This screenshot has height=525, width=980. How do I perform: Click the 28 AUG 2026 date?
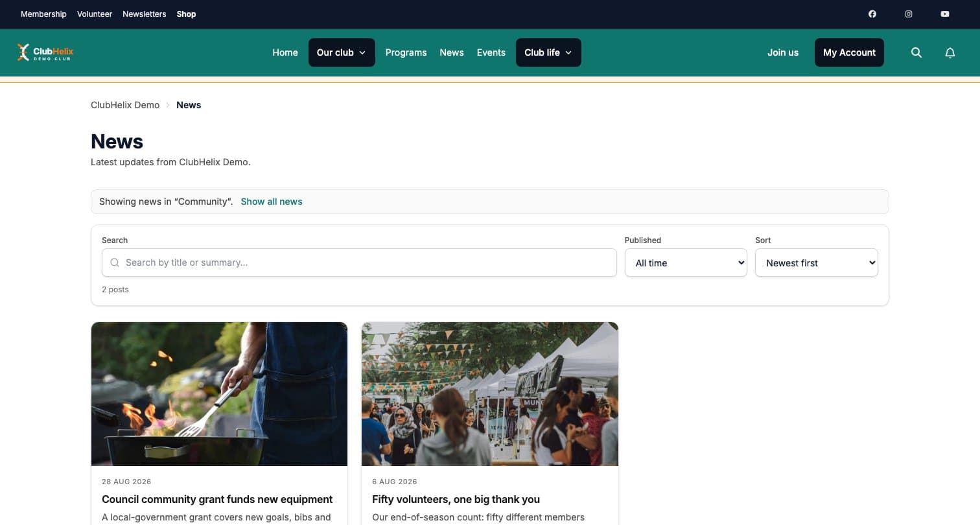[x=126, y=482]
